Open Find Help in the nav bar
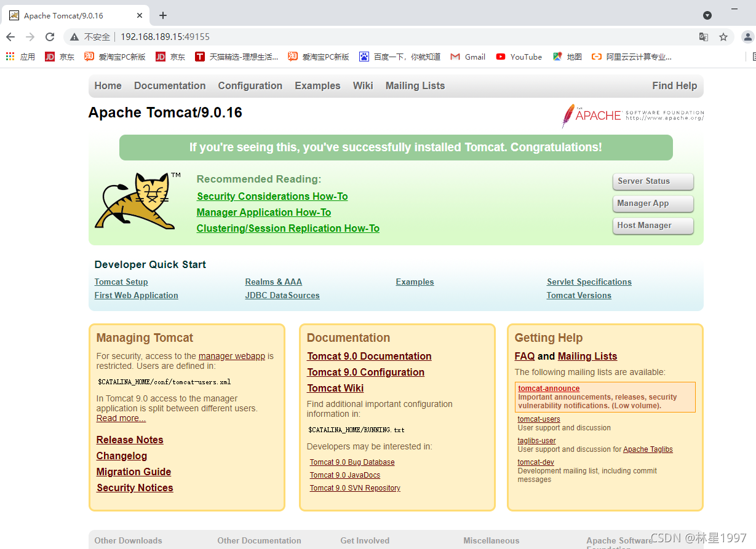 pos(675,85)
